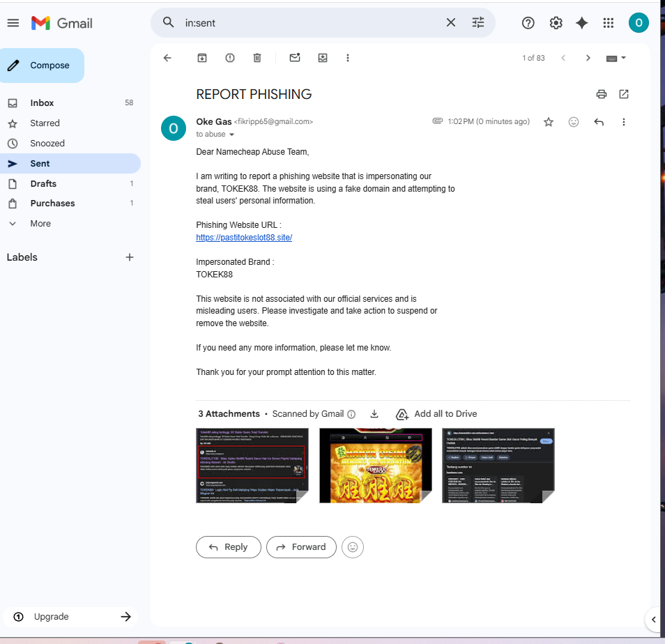The image size is (665, 644).
Task: Archive this conversation
Action: pos(202,58)
